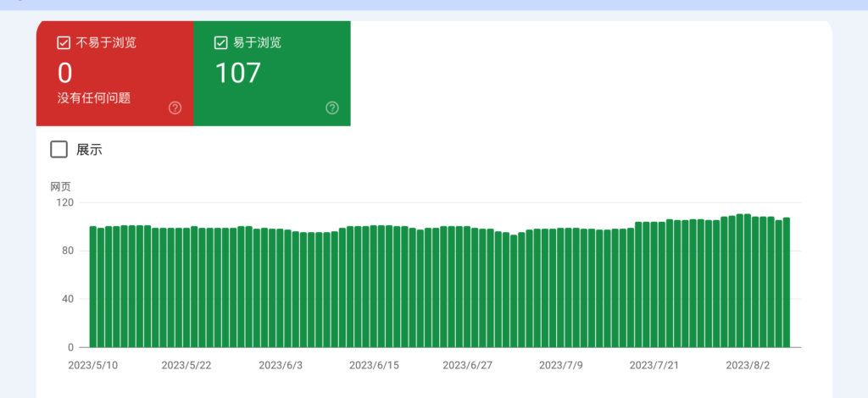Viewport: 868px width, 398px height.
Task: Click the 2023/6/27 date label
Action: click(467, 365)
